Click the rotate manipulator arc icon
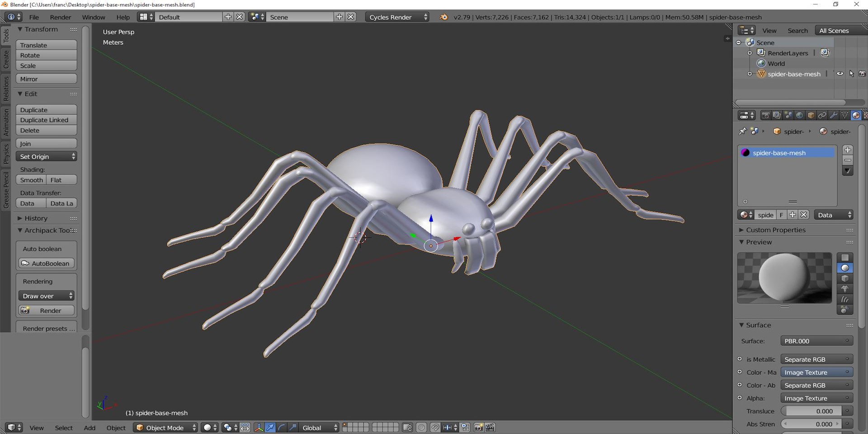This screenshot has width=868, height=434. point(281,427)
